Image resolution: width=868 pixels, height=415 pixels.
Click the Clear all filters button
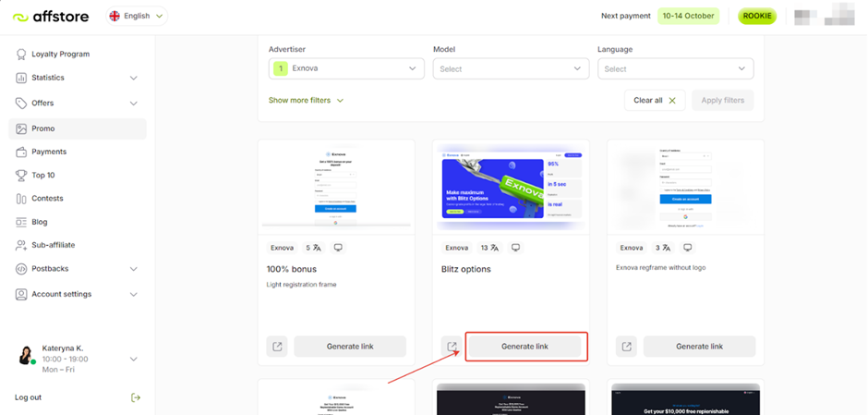654,100
